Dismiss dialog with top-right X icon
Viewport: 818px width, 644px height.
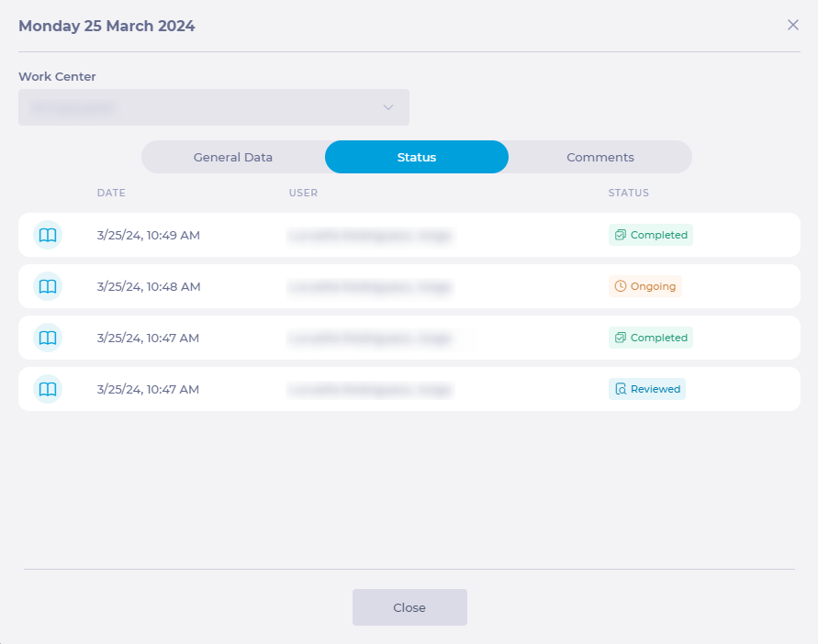[793, 25]
